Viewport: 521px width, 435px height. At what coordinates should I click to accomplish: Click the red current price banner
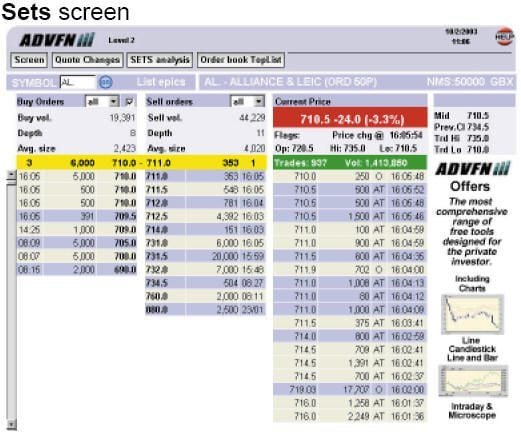[350, 118]
